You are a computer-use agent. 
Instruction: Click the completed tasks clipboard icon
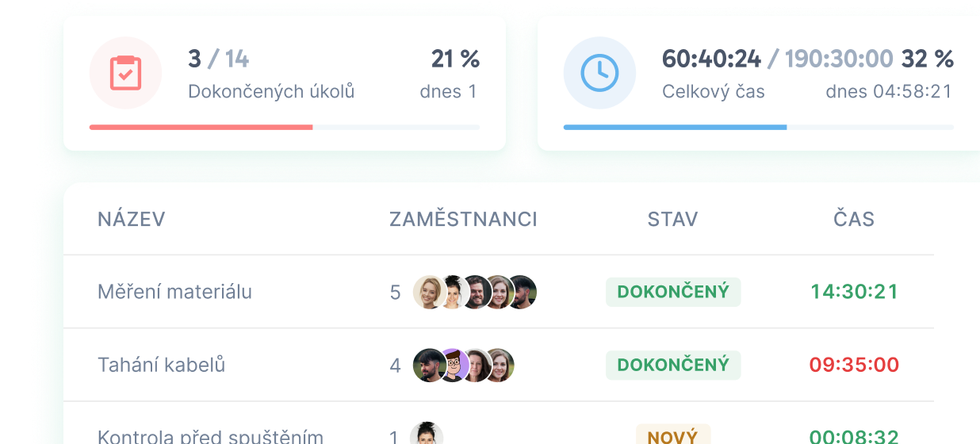click(125, 73)
